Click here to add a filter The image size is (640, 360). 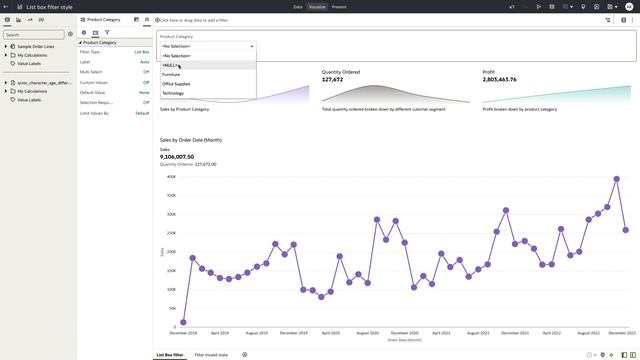(194, 20)
